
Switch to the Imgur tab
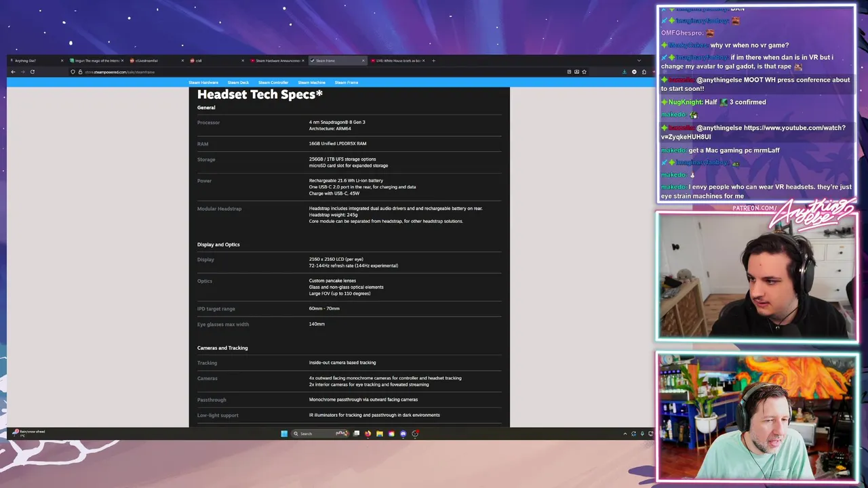pos(96,60)
